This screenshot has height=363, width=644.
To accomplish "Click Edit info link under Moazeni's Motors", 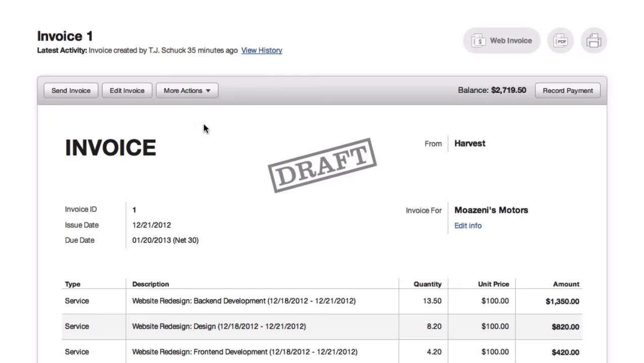I will (468, 225).
